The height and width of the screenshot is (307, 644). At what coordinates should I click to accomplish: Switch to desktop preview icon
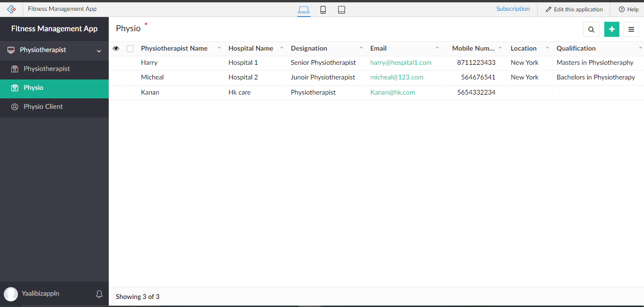click(x=304, y=9)
